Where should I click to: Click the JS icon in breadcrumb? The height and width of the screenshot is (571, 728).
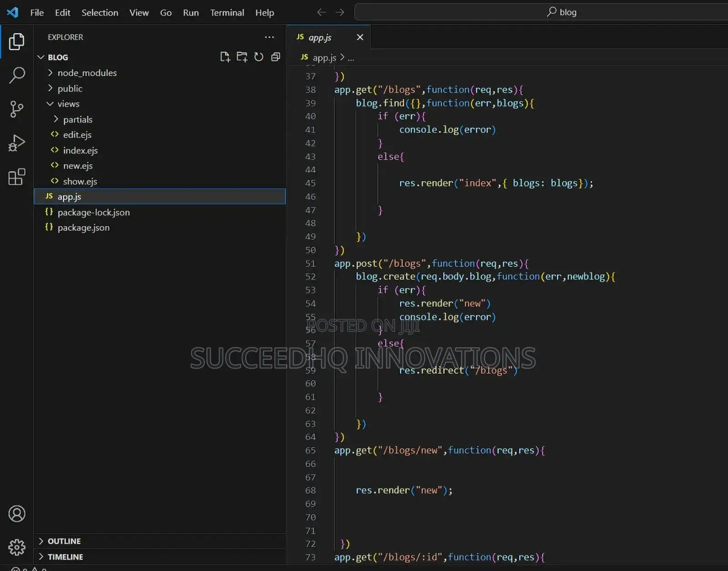(x=304, y=57)
